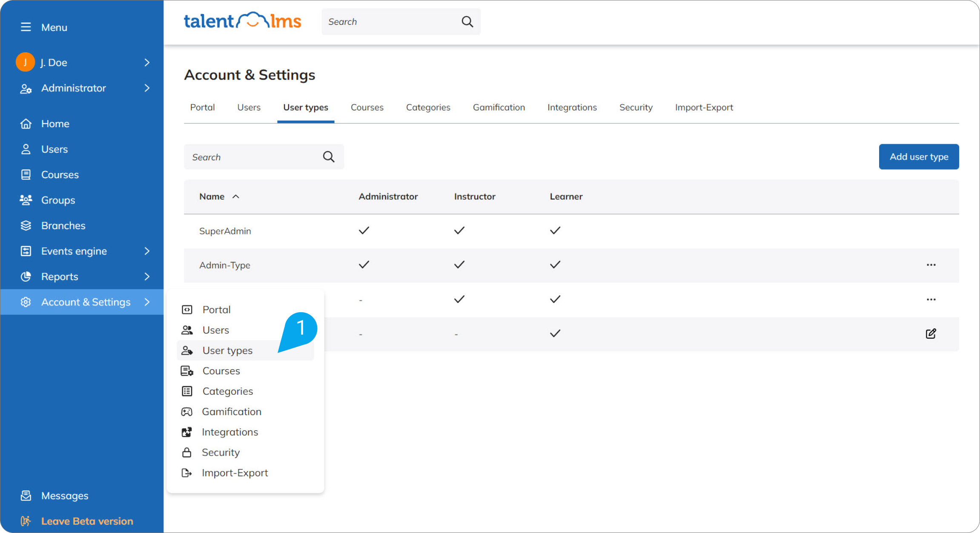Image resolution: width=980 pixels, height=533 pixels.
Task: Click the Users person icon in sidebar
Action: [x=26, y=149]
